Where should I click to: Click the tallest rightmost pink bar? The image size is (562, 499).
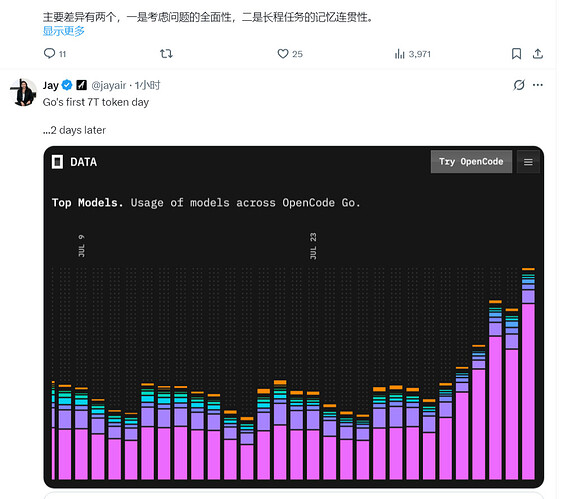pyautogui.click(x=528, y=391)
